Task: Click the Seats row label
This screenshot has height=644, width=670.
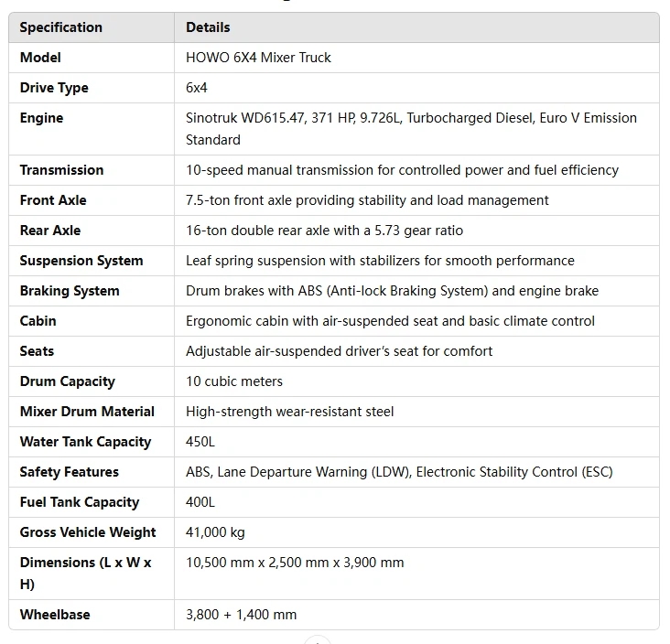Action: (x=37, y=351)
